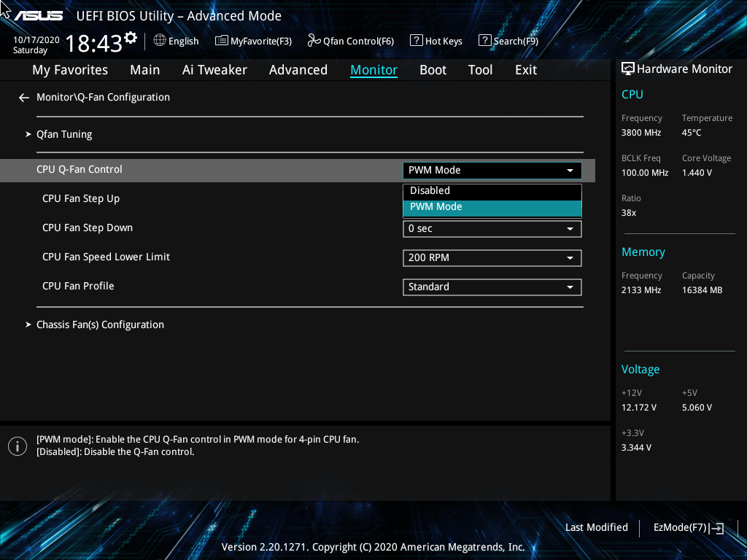Image resolution: width=747 pixels, height=560 pixels.
Task: Click the info icon near help text
Action: (x=18, y=446)
